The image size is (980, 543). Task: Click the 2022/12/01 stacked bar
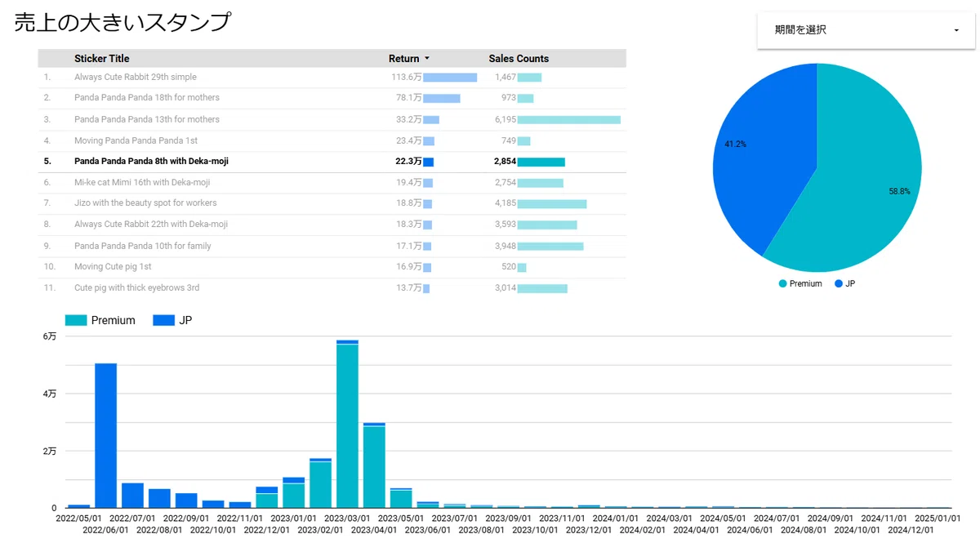pos(266,497)
